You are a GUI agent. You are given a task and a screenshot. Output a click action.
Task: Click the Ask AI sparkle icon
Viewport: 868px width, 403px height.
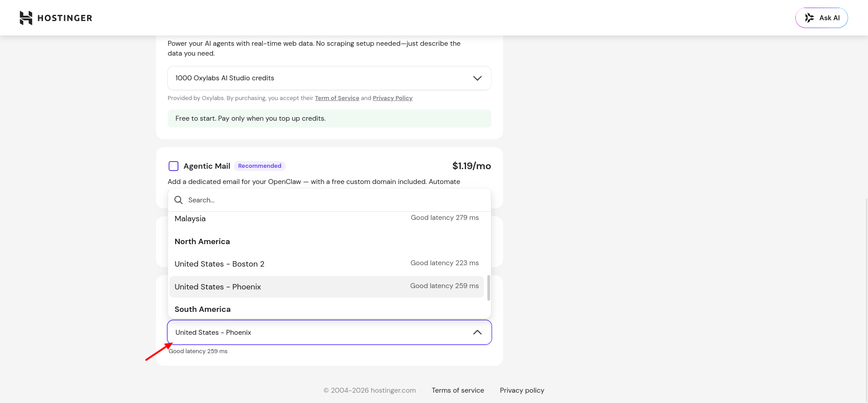[x=809, y=18]
